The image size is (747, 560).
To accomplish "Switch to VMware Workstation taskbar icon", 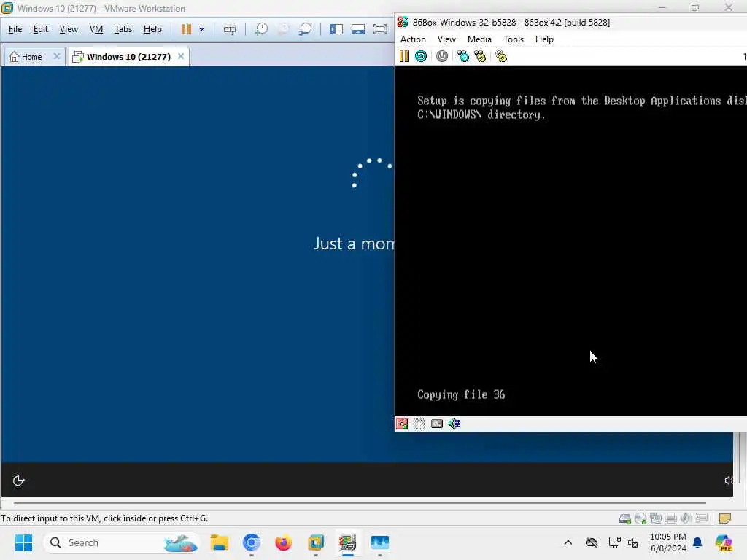I will click(315, 542).
